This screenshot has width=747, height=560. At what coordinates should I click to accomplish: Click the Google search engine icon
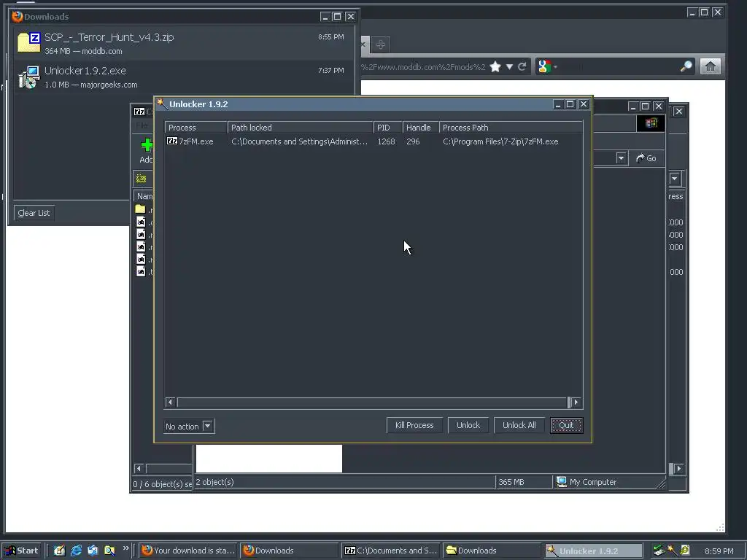[544, 66]
